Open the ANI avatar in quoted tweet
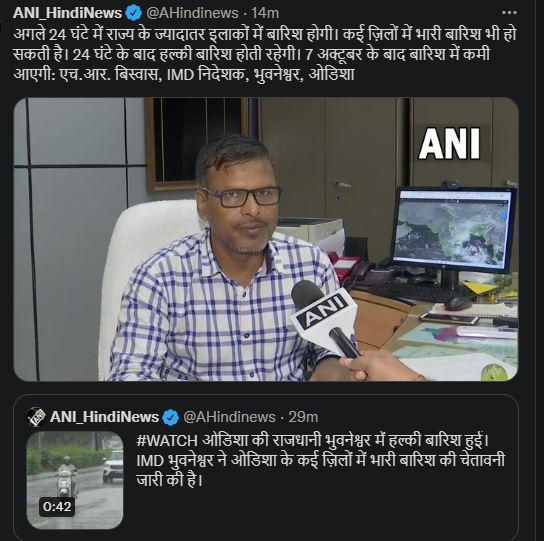The width and height of the screenshot is (544, 541). click(x=36, y=417)
